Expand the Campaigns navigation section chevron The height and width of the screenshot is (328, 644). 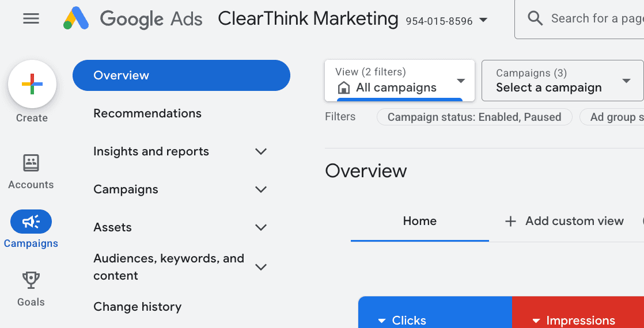(261, 189)
